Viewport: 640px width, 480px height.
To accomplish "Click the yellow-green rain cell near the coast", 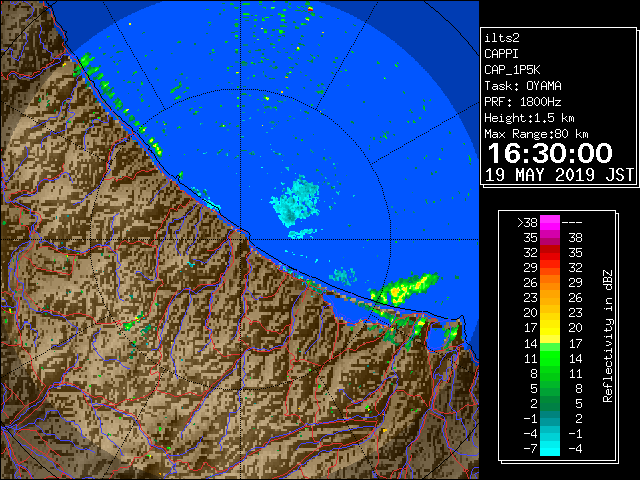I will point(404,289).
